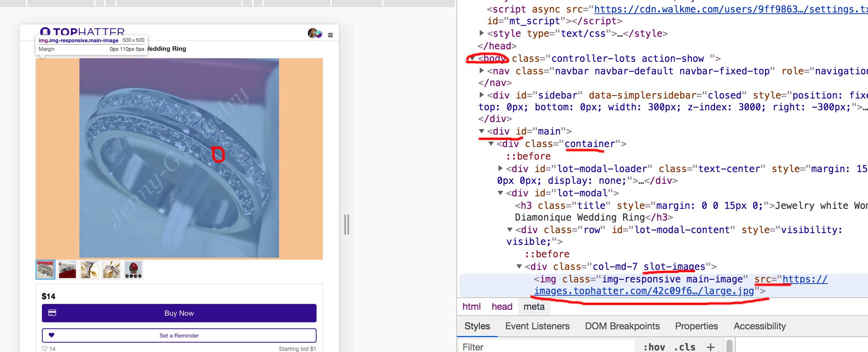Image resolution: width=868 pixels, height=352 pixels.
Task: Expand the nav navbar element node
Action: (482, 71)
